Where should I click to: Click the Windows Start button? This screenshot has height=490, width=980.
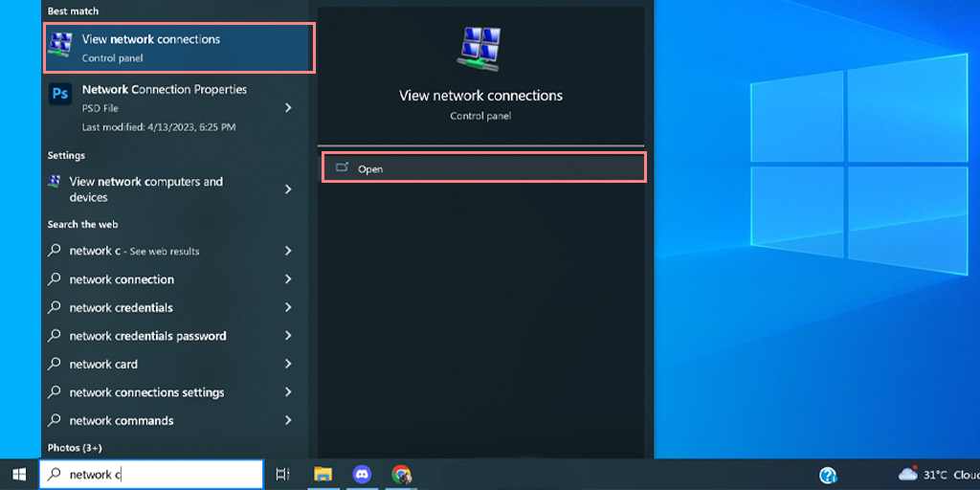(x=19, y=474)
